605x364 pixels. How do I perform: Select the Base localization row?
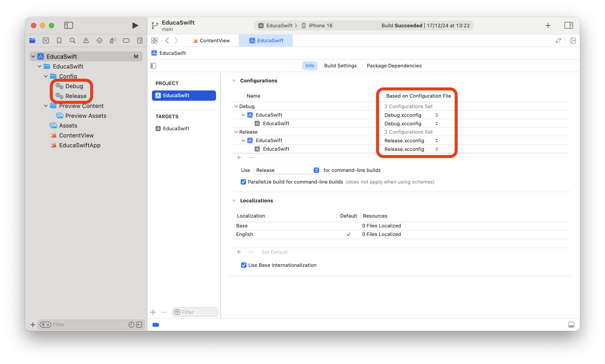400,226
